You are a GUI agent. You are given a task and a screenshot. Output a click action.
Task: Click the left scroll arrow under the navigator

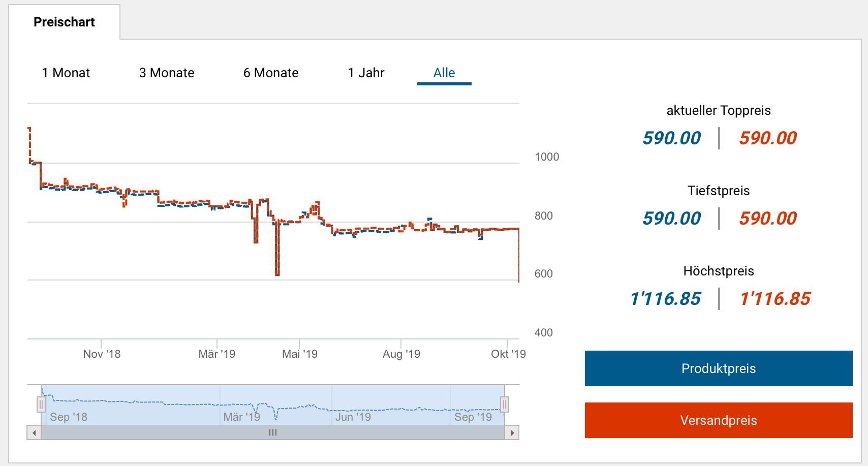coord(34,433)
